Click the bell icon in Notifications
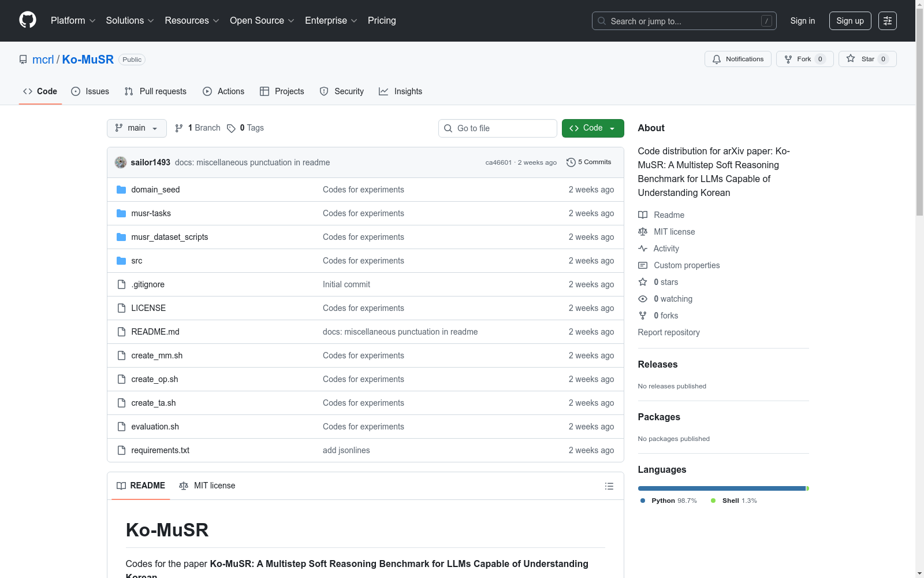 coord(717,59)
